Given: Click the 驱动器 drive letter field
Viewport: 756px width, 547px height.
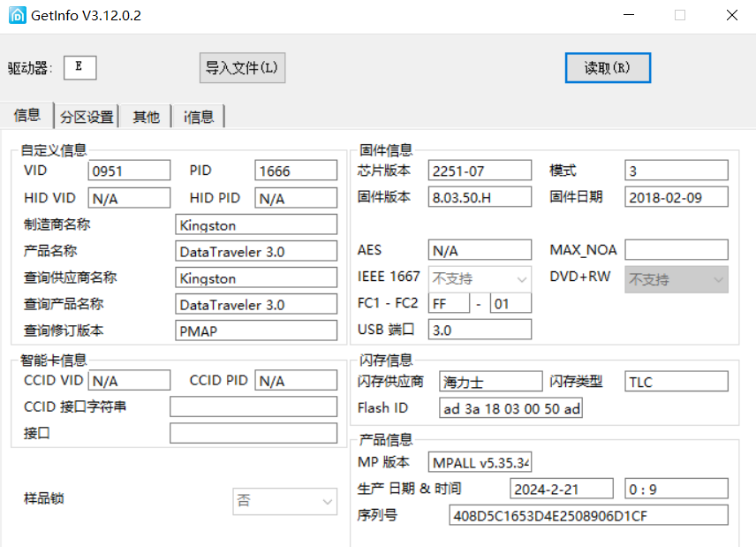Looking at the screenshot, I should click(x=80, y=67).
